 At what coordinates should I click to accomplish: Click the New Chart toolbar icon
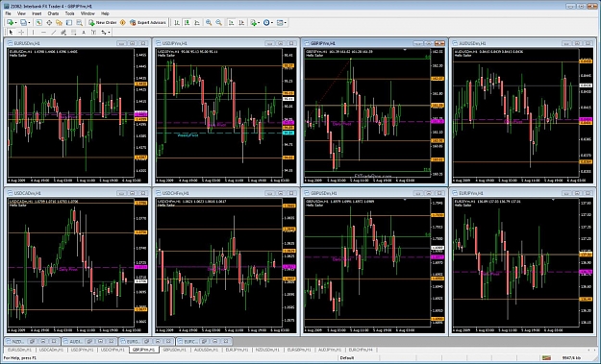10,23
